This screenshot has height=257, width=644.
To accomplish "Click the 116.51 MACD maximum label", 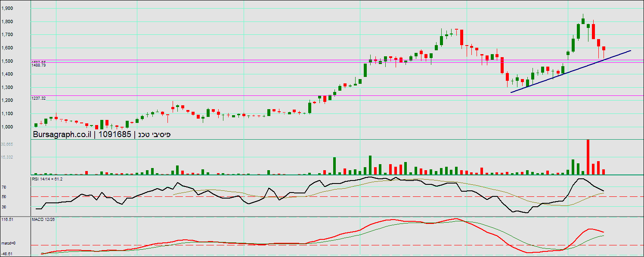I will point(8,219).
